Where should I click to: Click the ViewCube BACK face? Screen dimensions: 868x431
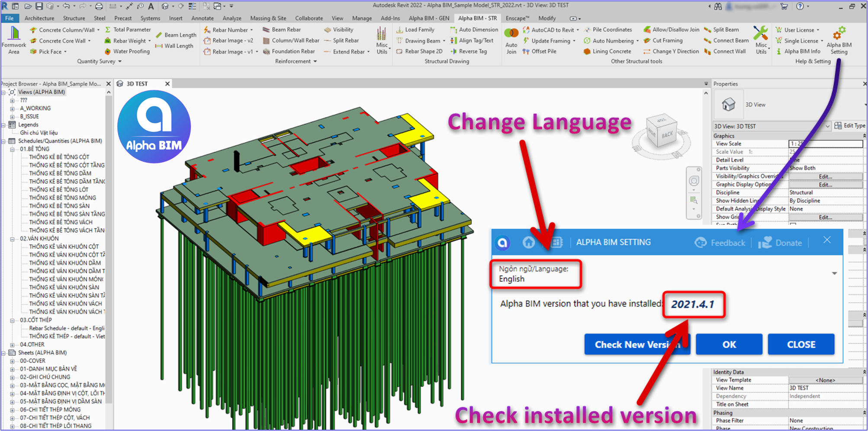click(667, 134)
